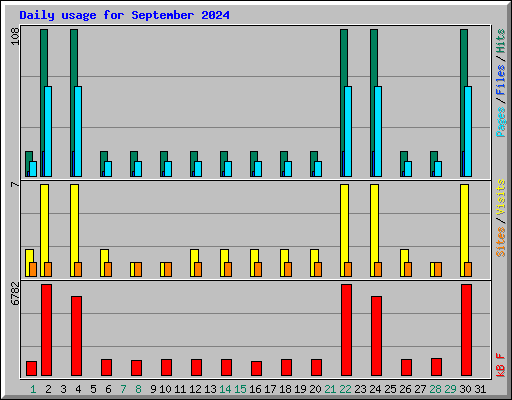Click the cyan Files bar for day 18
Viewport: 512px width, 400px height.
(288, 169)
